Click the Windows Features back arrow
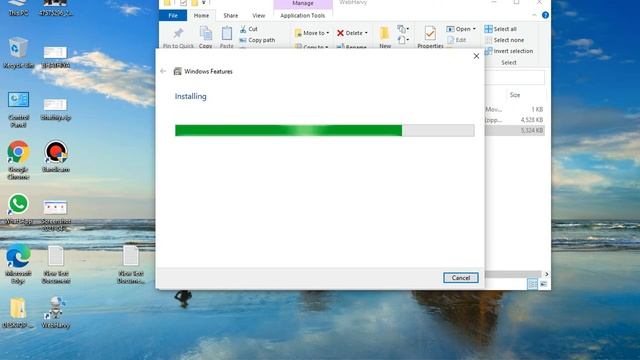This screenshot has height=360, width=640. tap(163, 71)
